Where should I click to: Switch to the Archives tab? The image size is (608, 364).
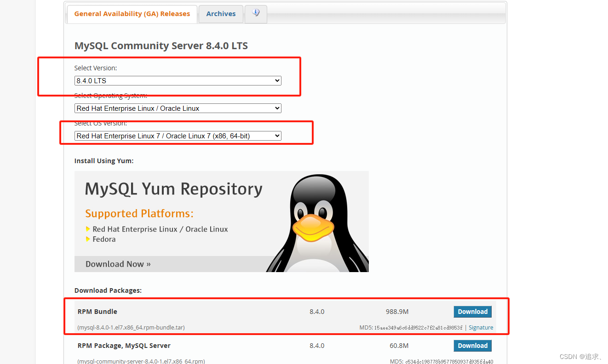(221, 14)
